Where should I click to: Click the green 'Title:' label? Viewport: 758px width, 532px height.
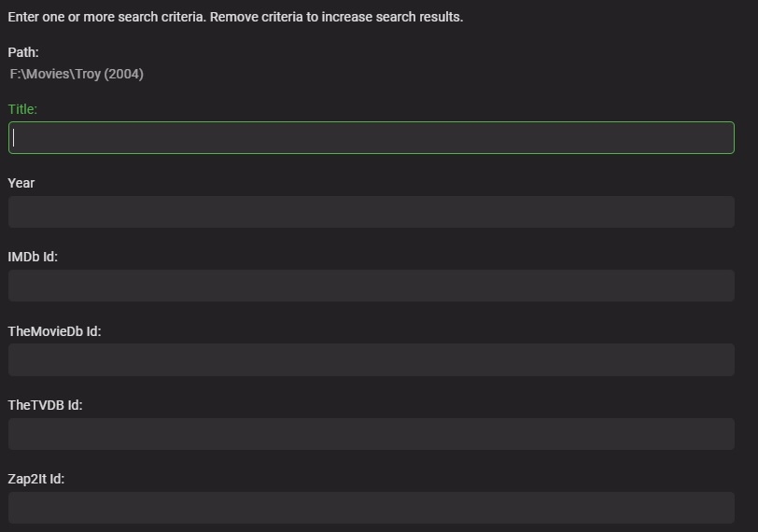[22, 109]
